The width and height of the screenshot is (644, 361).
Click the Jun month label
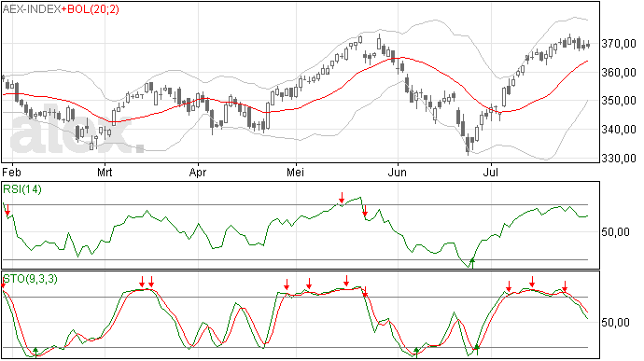tap(397, 172)
